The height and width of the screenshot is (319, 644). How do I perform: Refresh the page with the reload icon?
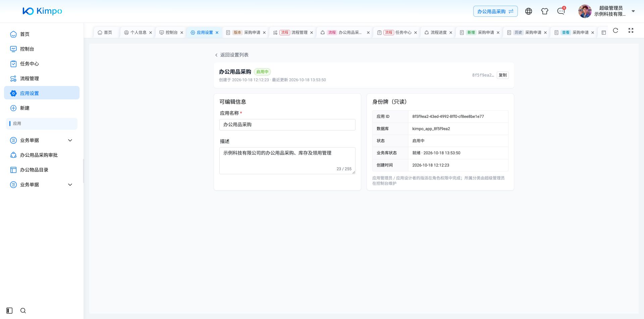point(615,31)
